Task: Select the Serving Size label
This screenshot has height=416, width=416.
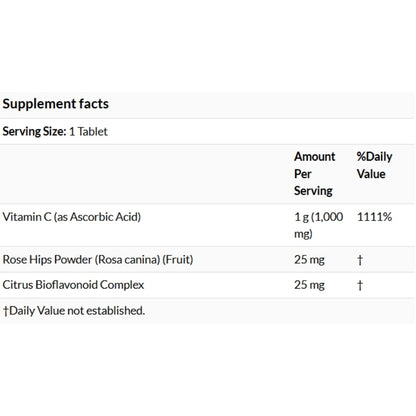Action: tap(34, 131)
